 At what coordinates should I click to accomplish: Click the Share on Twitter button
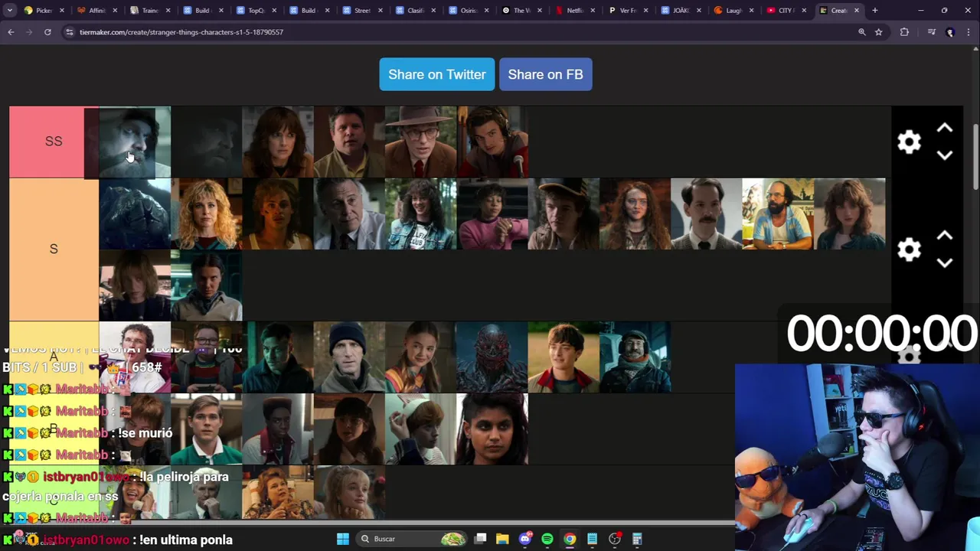point(437,74)
